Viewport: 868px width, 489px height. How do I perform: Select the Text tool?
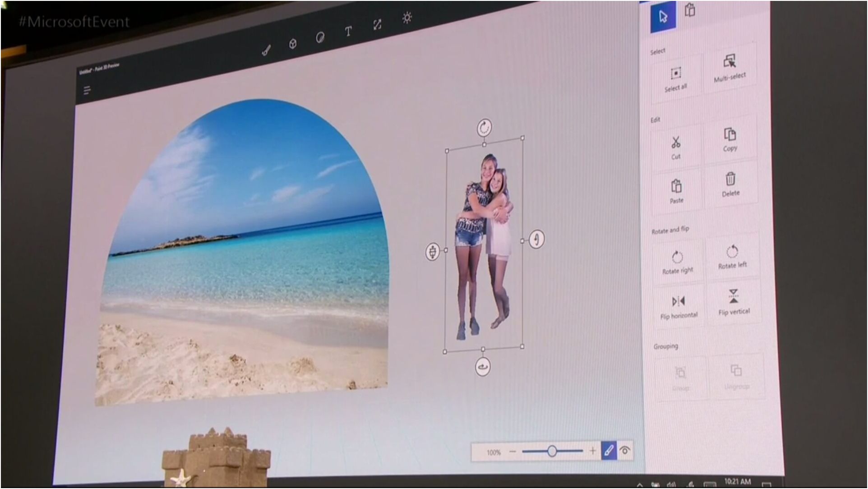click(x=348, y=31)
